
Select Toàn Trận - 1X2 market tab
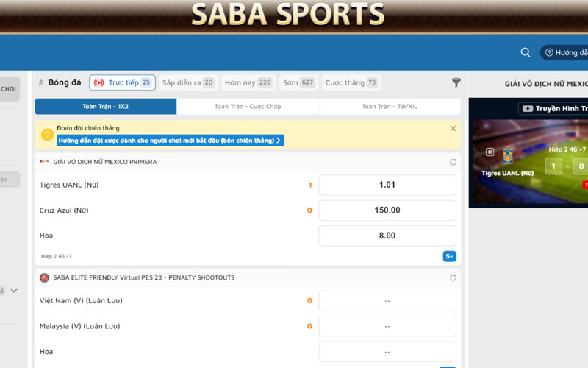pos(105,106)
